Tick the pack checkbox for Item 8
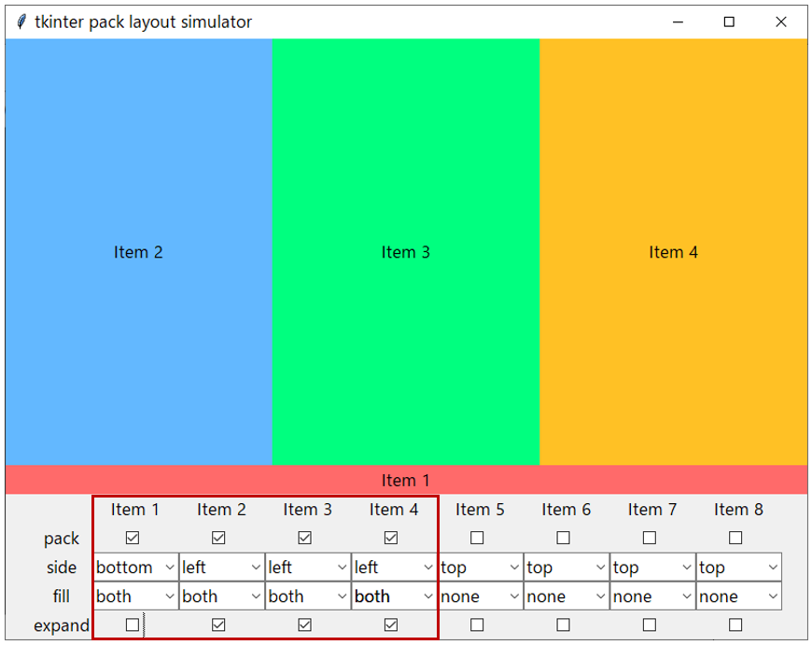 tap(735, 538)
